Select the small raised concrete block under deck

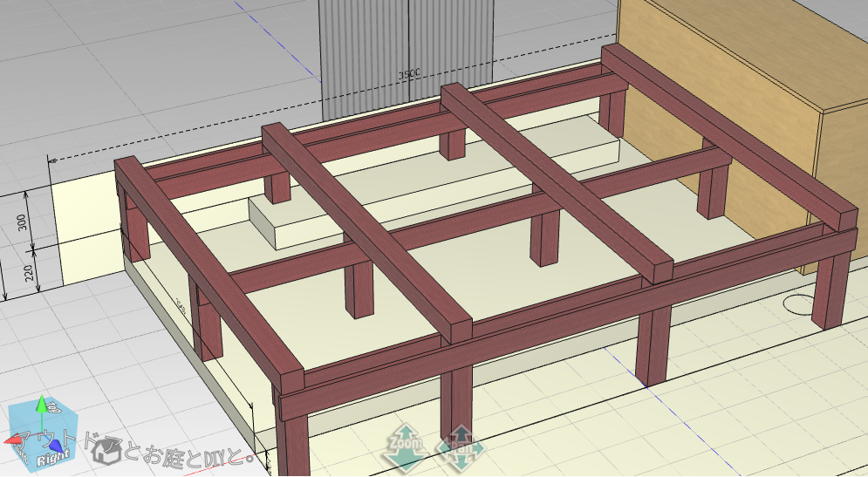(x=292, y=224)
